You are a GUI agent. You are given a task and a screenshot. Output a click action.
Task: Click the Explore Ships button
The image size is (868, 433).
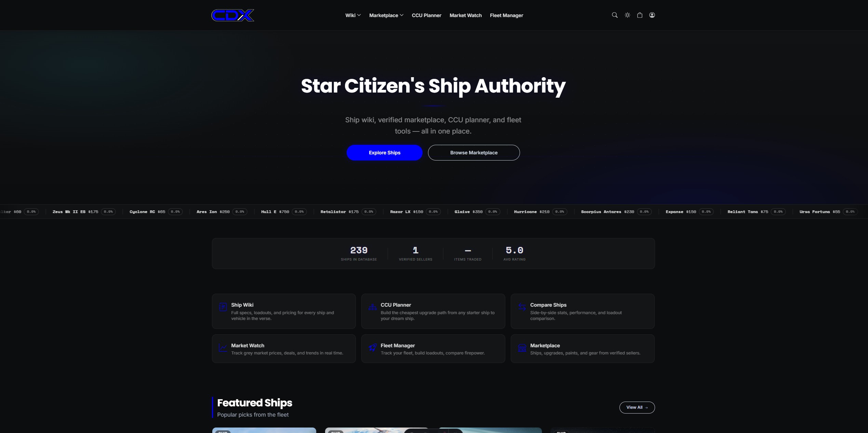point(385,153)
